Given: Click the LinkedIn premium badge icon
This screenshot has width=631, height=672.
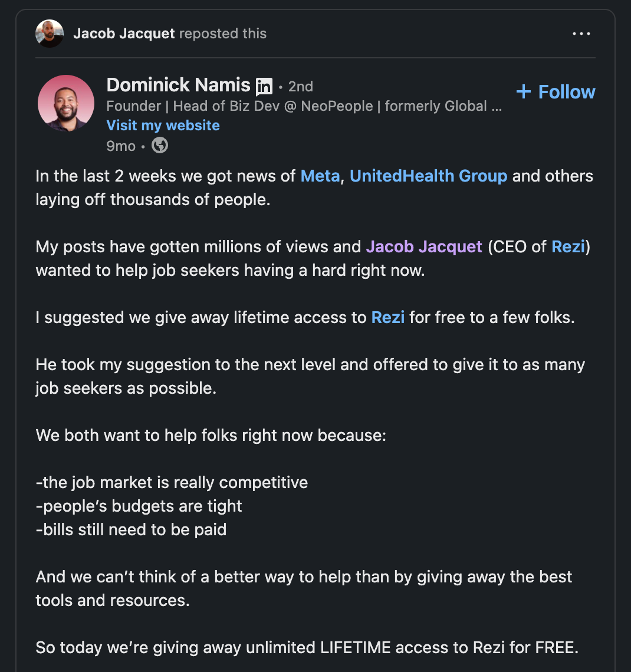Looking at the screenshot, I should 264,87.
